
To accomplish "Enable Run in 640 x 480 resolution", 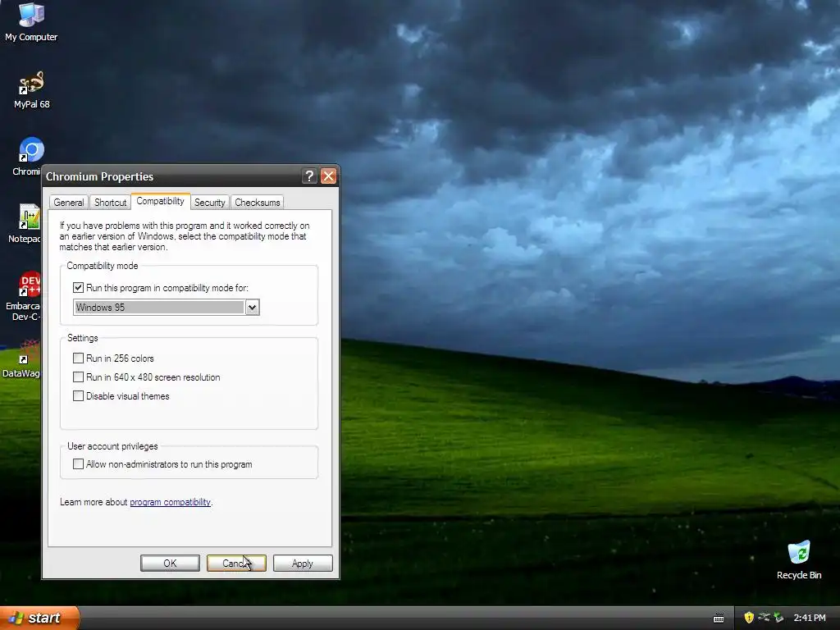I will tap(78, 377).
